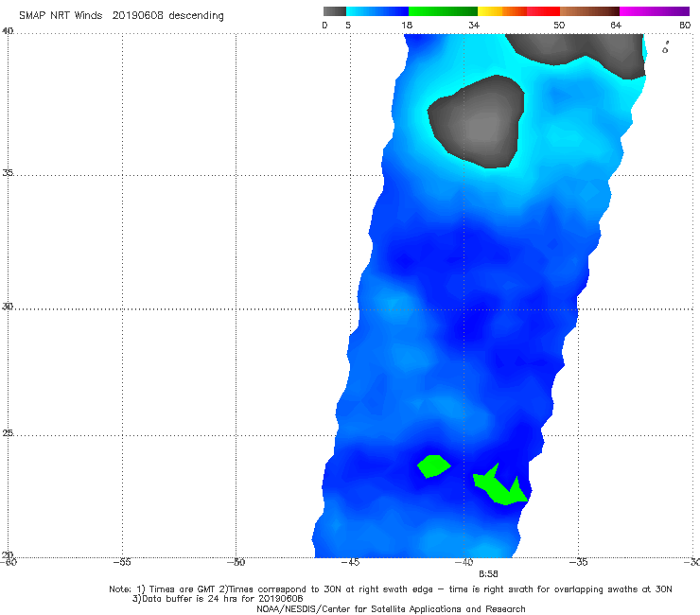700x615 pixels.
Task: Click the color bar value label 64
Action: [x=616, y=25]
